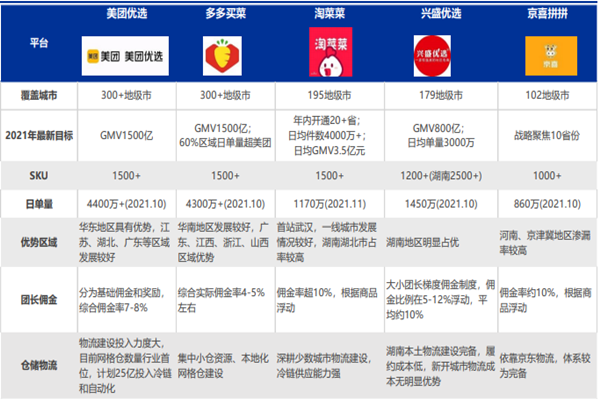Click the 大小团长梯度佣金制度 cell

point(440,300)
